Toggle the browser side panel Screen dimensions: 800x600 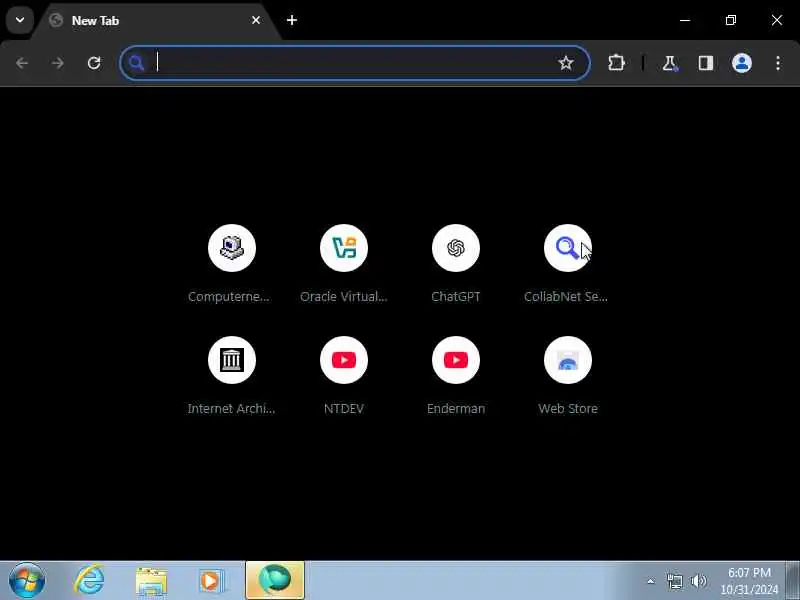click(x=706, y=63)
